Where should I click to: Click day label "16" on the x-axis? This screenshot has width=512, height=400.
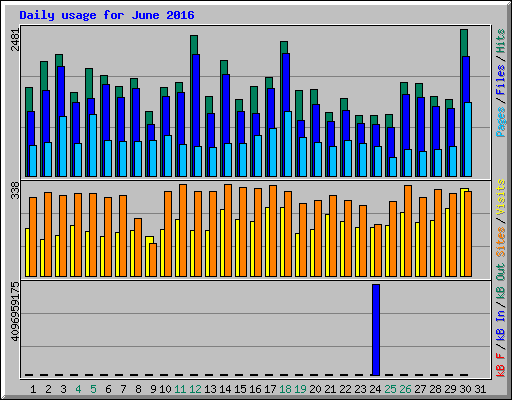255,389
